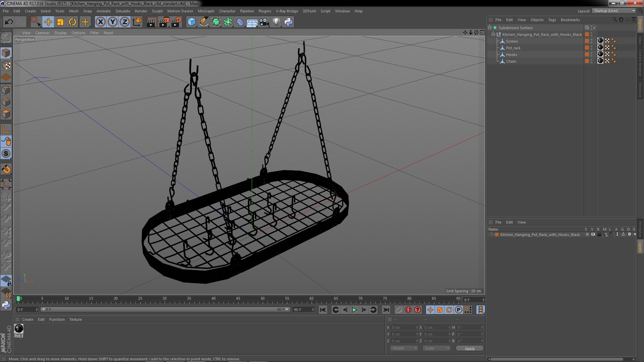Select the Pot_rack material thumbnail
Image resolution: width=644 pixels, height=362 pixels.
19,328
